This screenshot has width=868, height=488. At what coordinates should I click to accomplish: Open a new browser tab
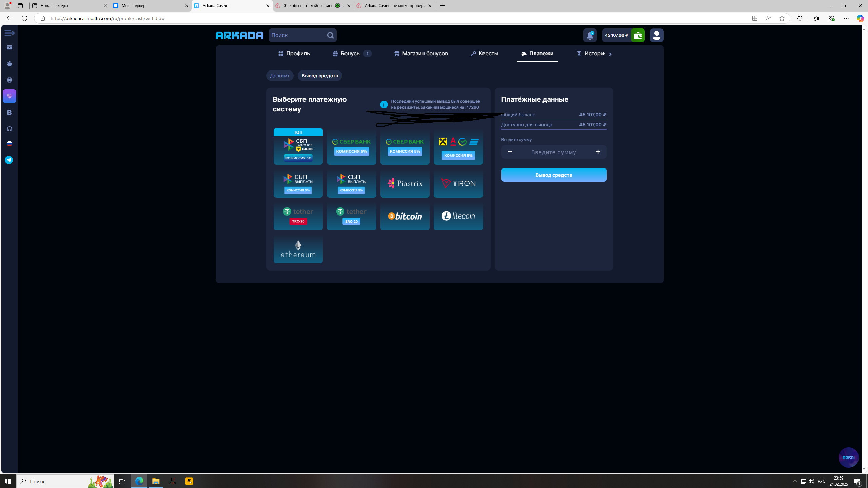click(x=442, y=6)
